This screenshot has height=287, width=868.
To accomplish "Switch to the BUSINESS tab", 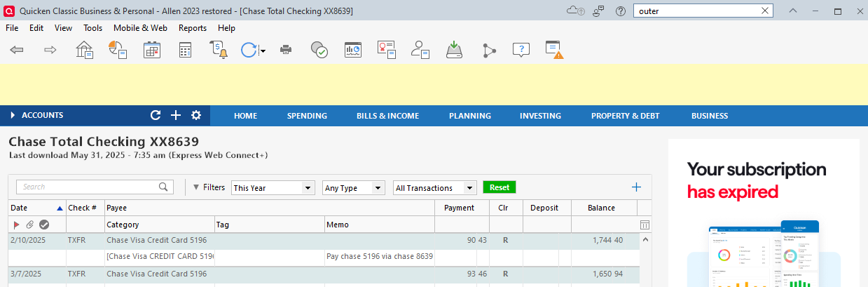I will [x=710, y=116].
